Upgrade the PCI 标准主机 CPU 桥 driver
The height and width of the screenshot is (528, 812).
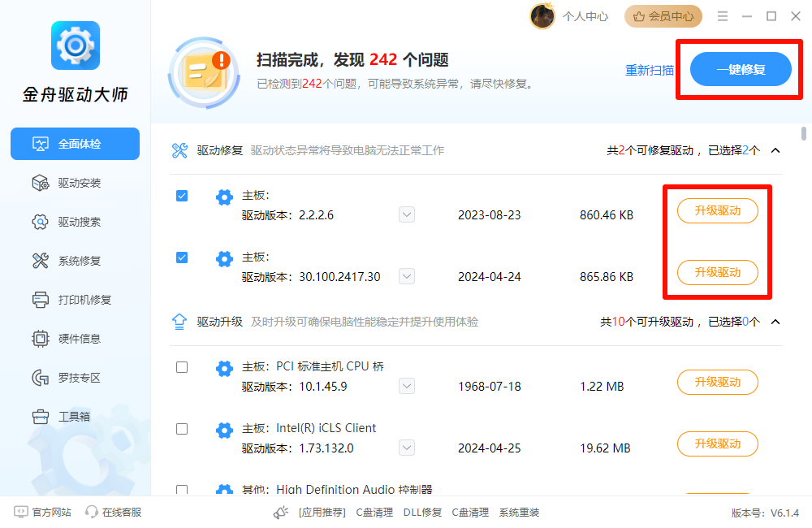718,383
